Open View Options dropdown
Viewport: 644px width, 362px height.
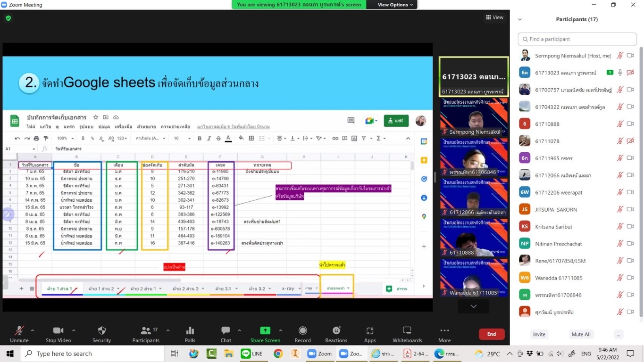click(395, 5)
